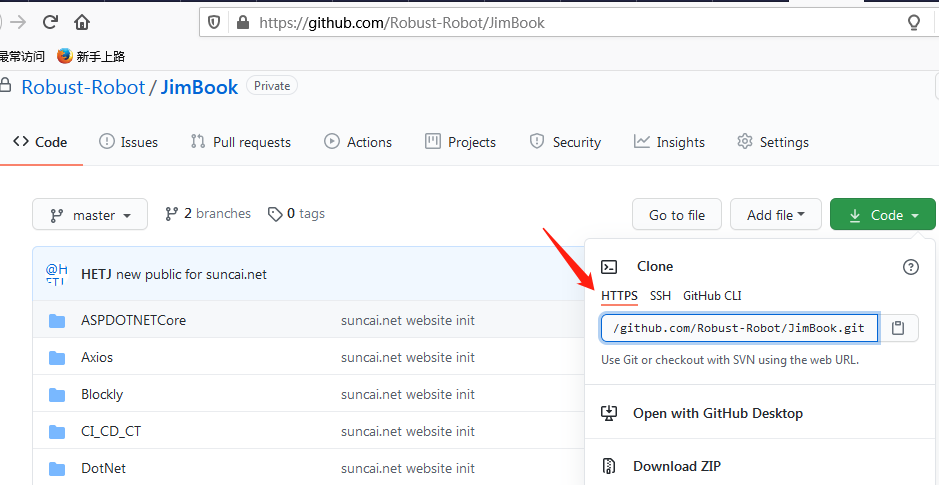Open the Projects tab

click(x=461, y=142)
